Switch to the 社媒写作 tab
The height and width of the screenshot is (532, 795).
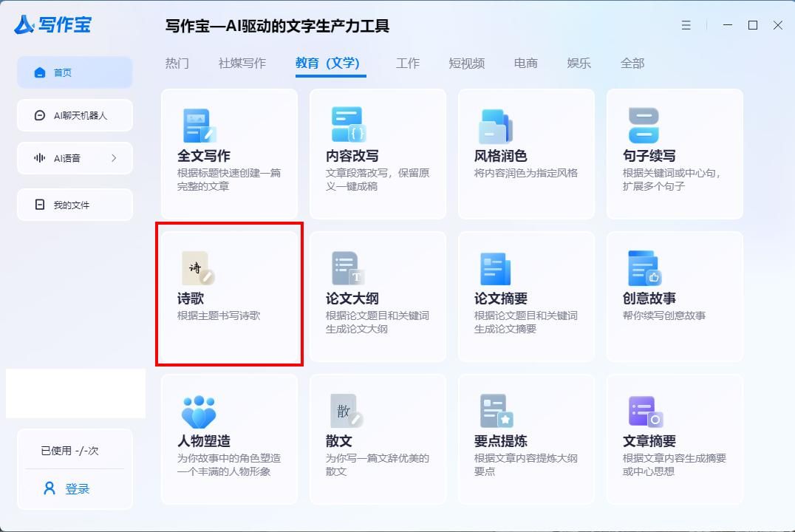242,64
